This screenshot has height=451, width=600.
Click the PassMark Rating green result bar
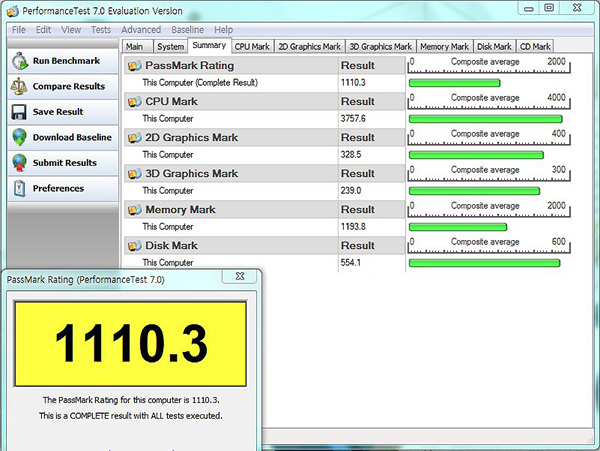pos(455,83)
